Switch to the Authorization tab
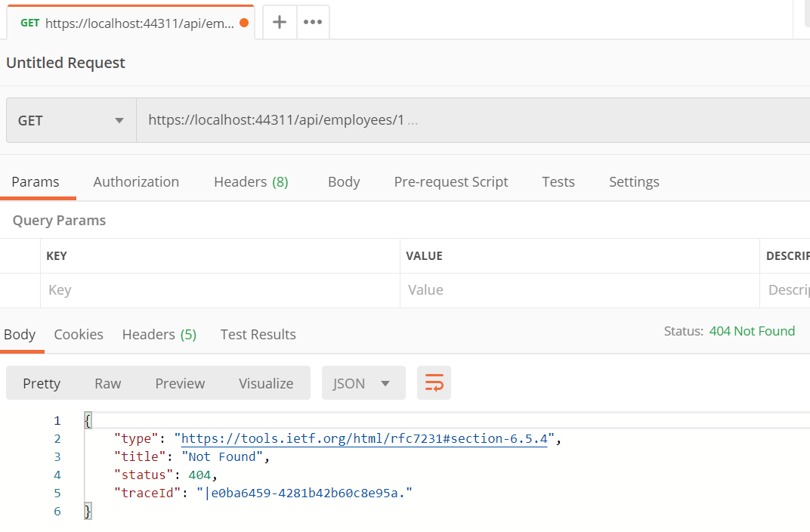This screenshot has width=810, height=532. [x=136, y=181]
